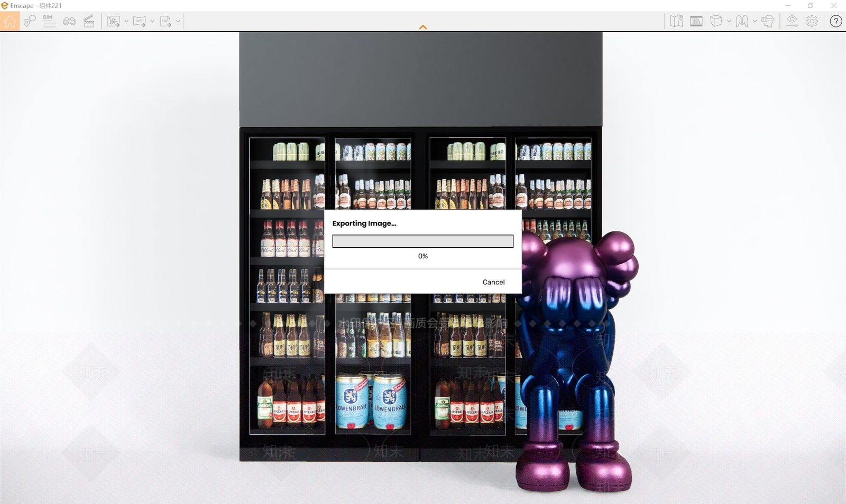Minimize the Enscape window
846x504 pixels.
(x=787, y=5)
